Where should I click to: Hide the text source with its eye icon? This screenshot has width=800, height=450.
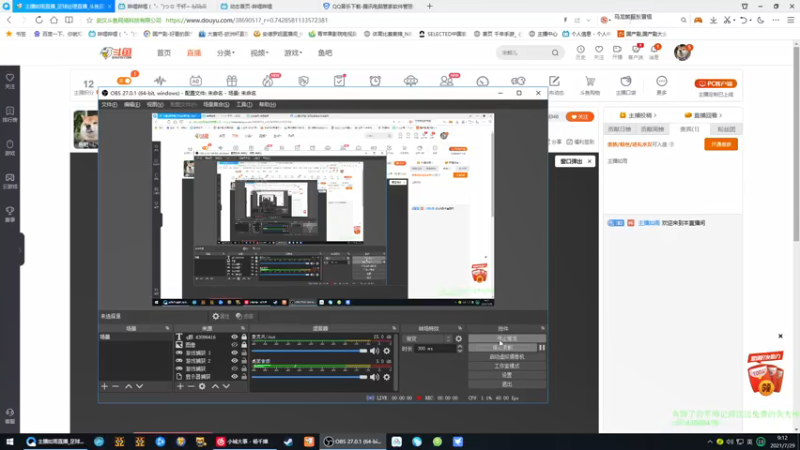(x=235, y=337)
